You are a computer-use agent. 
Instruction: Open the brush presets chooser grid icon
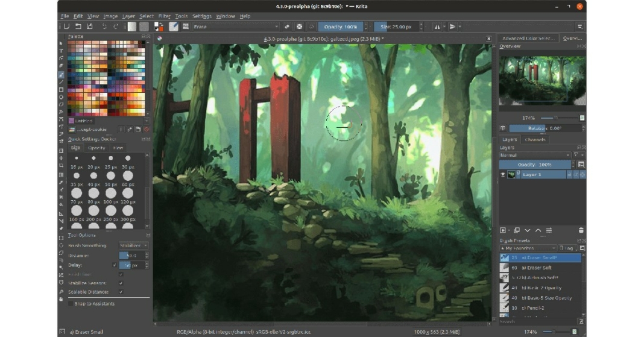[x=186, y=27]
